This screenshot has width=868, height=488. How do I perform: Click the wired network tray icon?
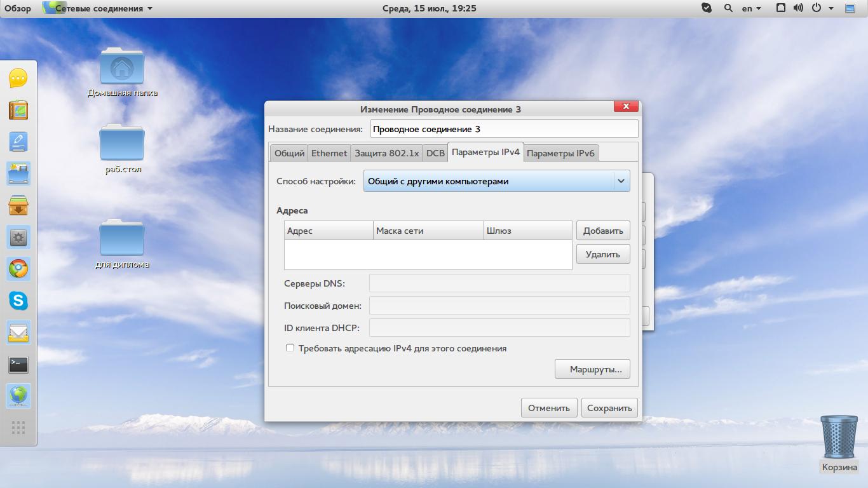[781, 8]
